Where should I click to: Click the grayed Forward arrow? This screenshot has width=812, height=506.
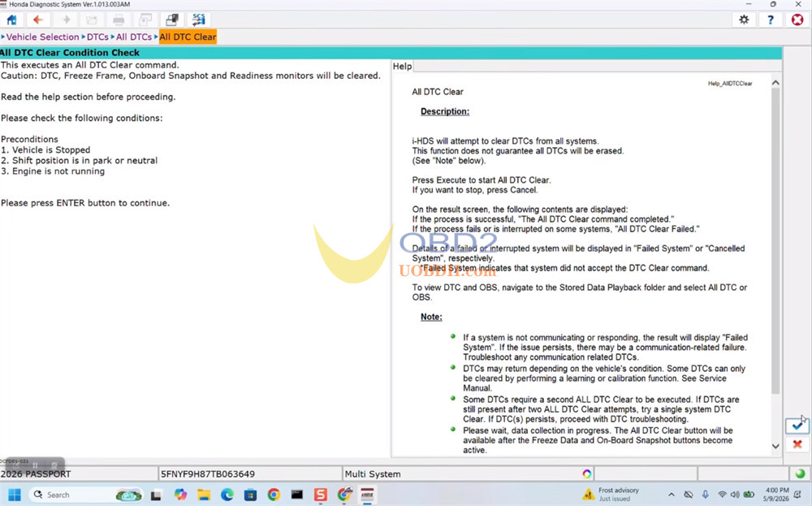point(65,19)
